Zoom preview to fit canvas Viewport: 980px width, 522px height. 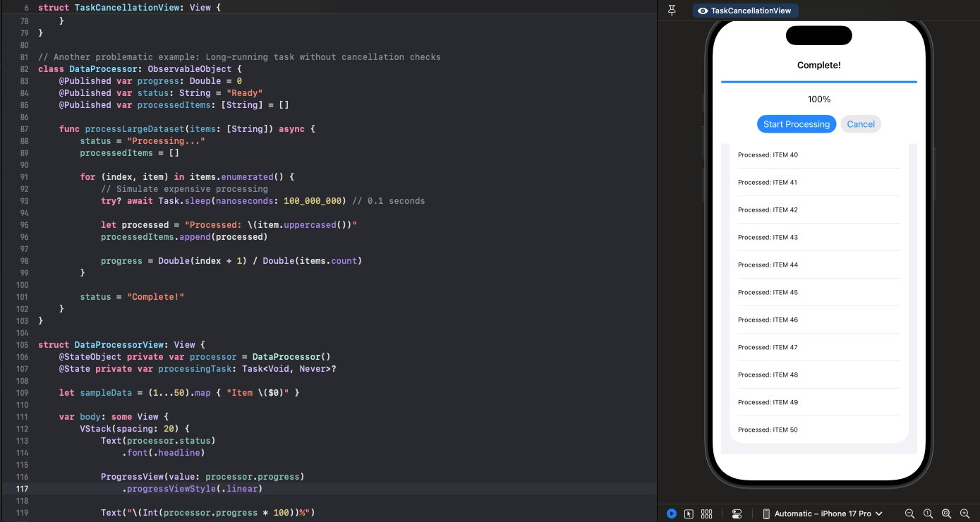click(946, 514)
